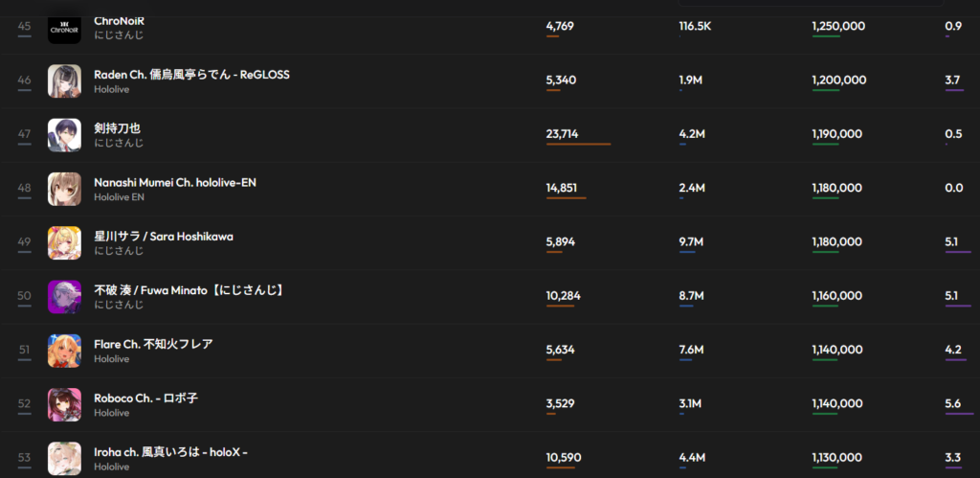Click rank number 50 in the list

click(24, 295)
